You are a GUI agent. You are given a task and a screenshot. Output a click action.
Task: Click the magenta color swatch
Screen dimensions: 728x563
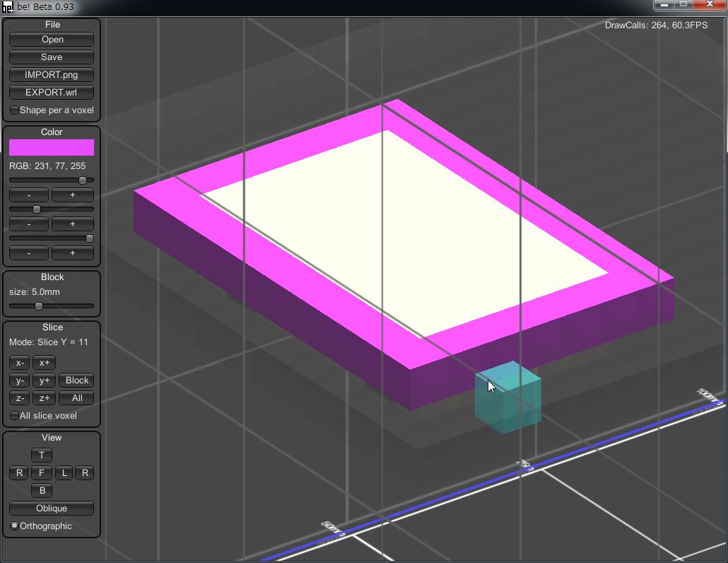52,147
